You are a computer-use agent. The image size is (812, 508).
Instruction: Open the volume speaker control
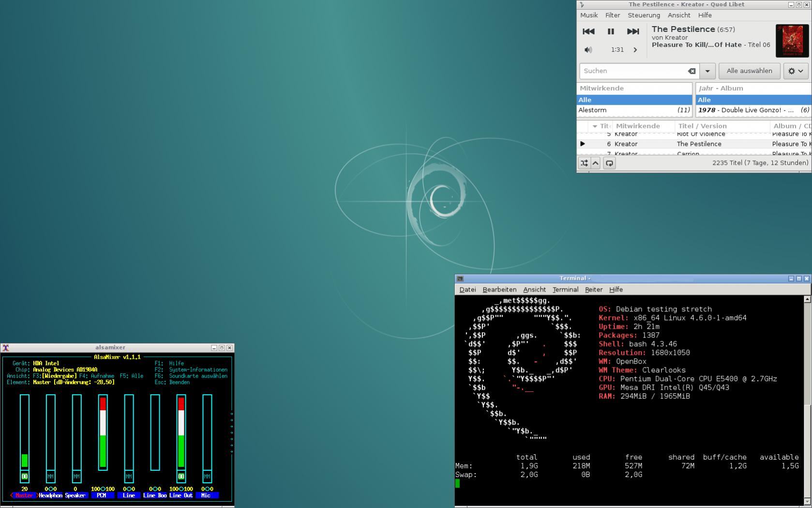pos(588,49)
